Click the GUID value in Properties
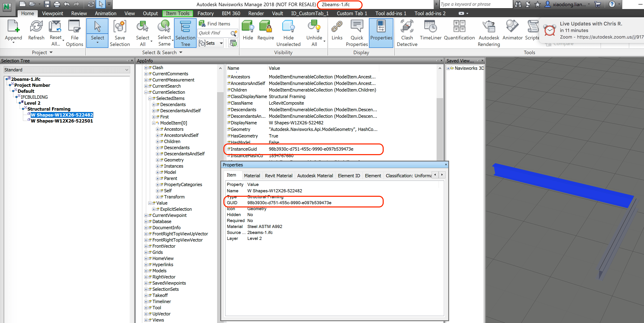 coord(289,203)
